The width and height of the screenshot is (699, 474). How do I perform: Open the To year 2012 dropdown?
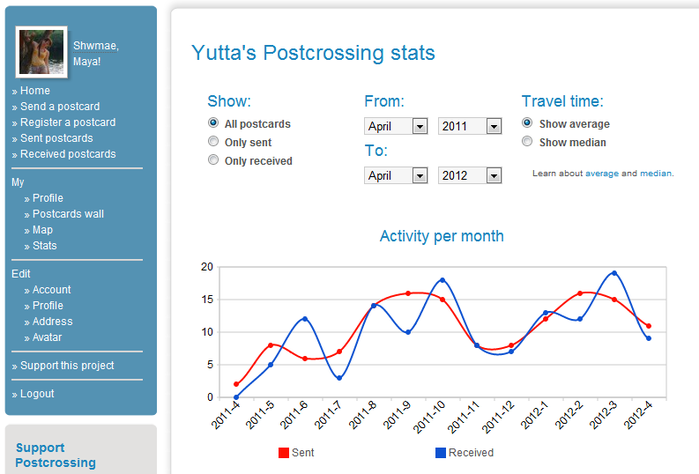point(470,175)
